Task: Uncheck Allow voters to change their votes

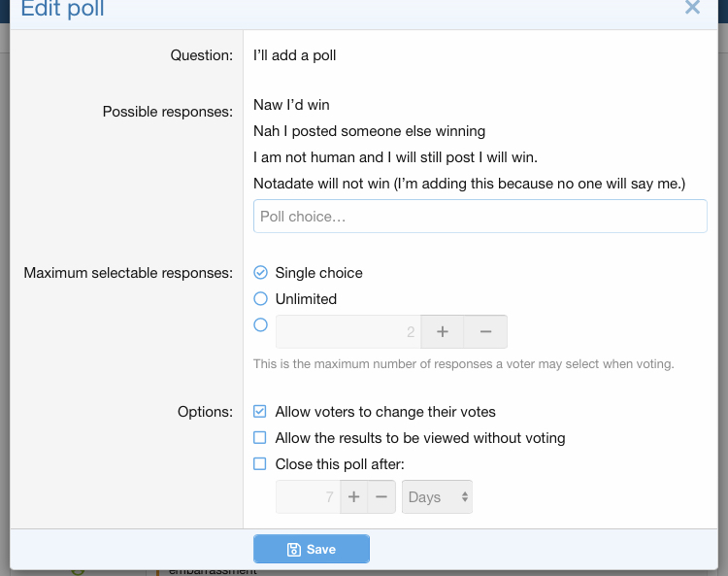Action: click(x=260, y=412)
